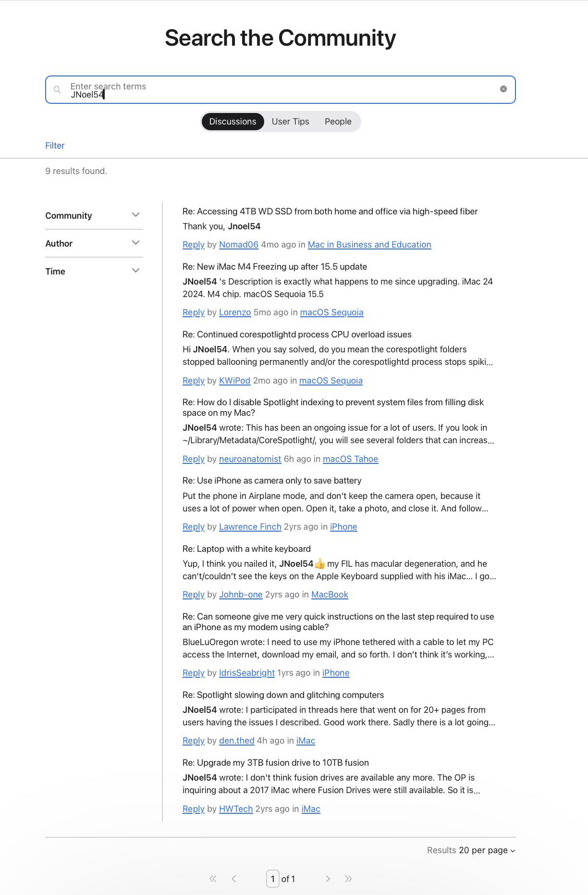
Task: Open the IdrisSeabright author link
Action: tap(247, 673)
